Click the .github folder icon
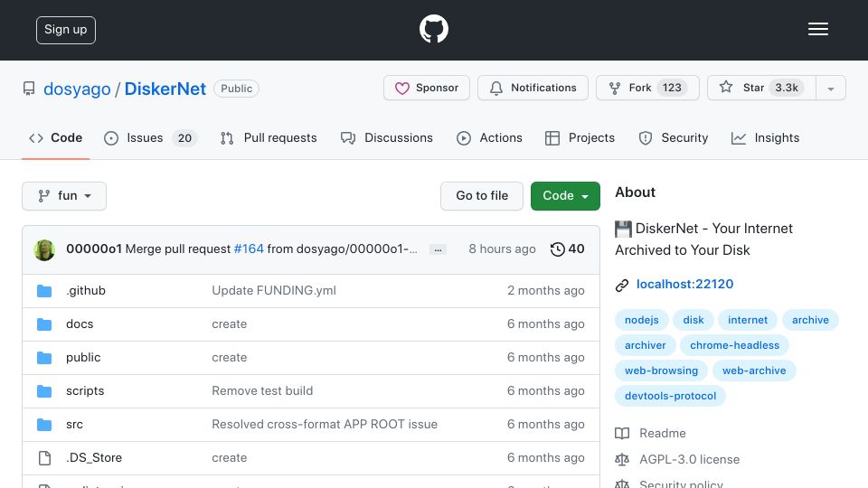 (x=44, y=291)
